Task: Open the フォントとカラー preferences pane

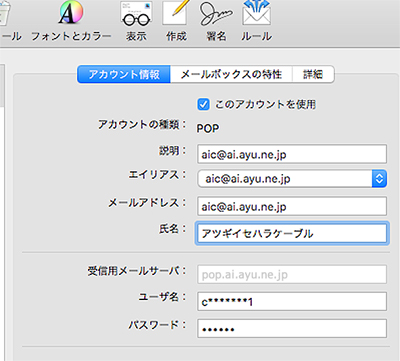Action: (x=71, y=21)
